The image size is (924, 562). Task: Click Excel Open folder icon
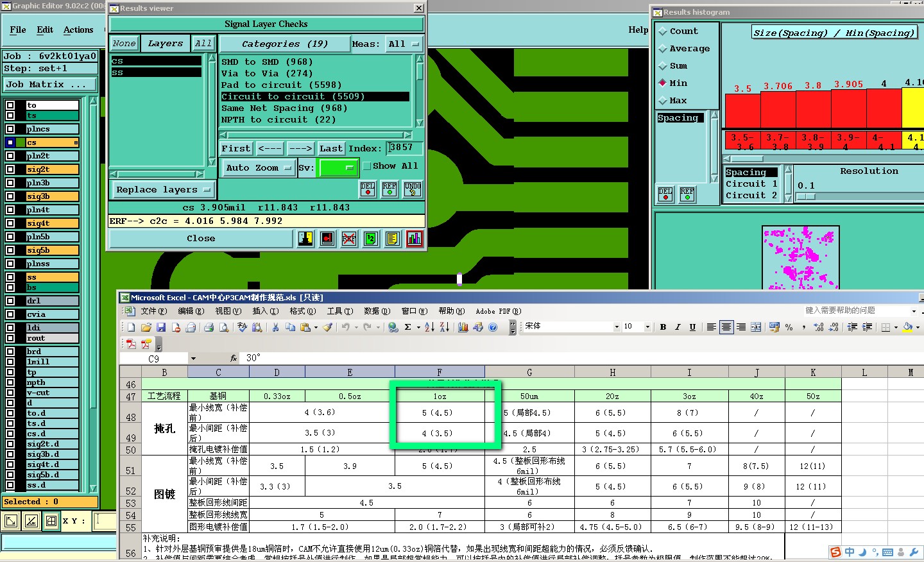[146, 327]
